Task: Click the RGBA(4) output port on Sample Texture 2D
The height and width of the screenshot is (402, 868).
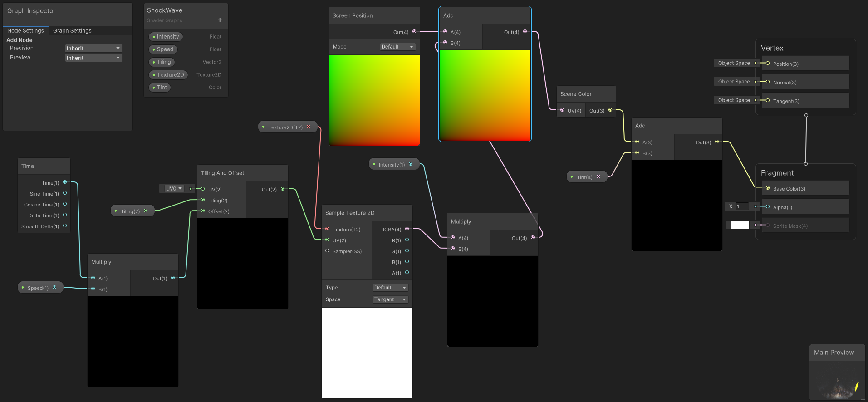Action: [407, 229]
